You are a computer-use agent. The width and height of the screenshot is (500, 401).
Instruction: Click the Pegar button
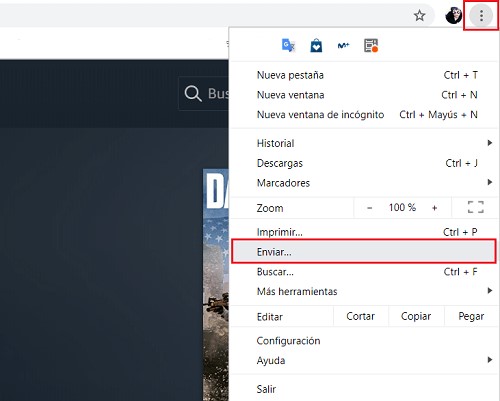tap(471, 316)
